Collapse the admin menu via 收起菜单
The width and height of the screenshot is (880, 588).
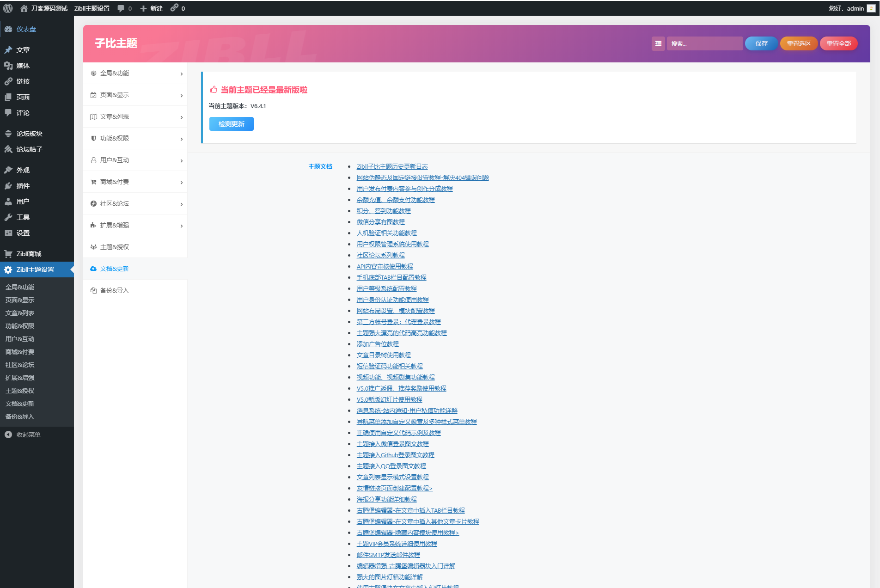click(x=28, y=435)
